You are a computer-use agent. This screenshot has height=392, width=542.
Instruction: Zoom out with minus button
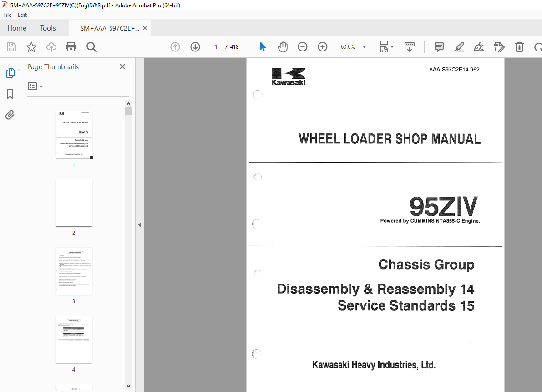(x=303, y=46)
